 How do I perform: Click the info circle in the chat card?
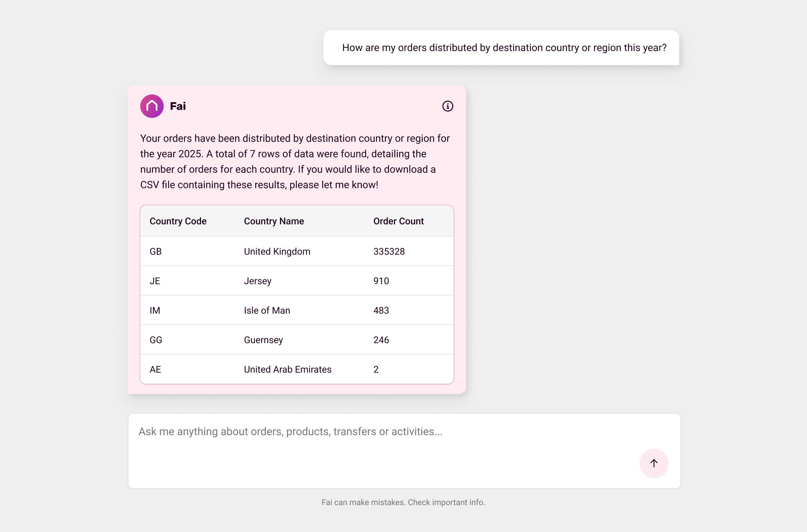pos(448,106)
